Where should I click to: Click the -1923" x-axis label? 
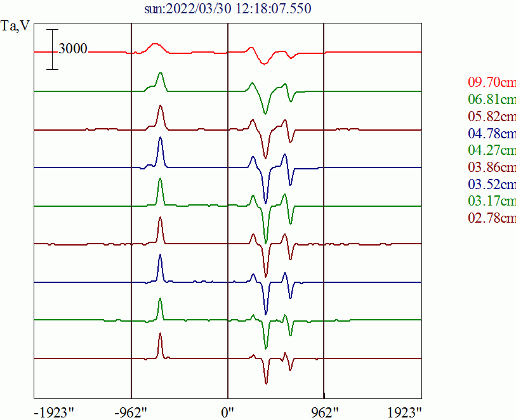(x=55, y=412)
